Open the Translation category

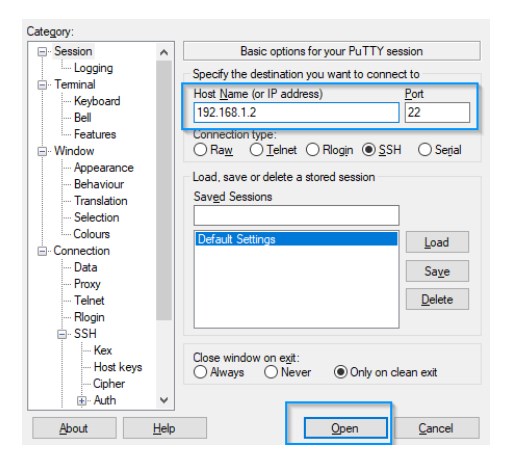coord(101,201)
